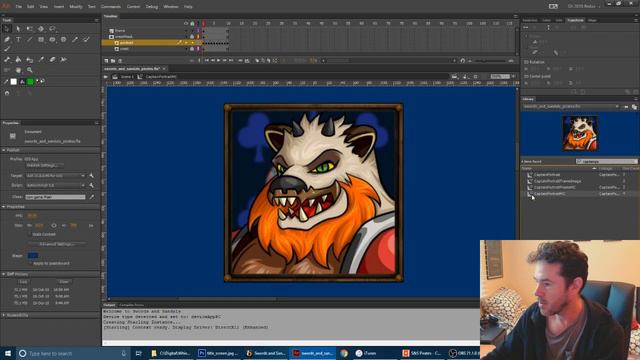
Task: Click the New Layer icon in Timeline
Action: click(106, 60)
